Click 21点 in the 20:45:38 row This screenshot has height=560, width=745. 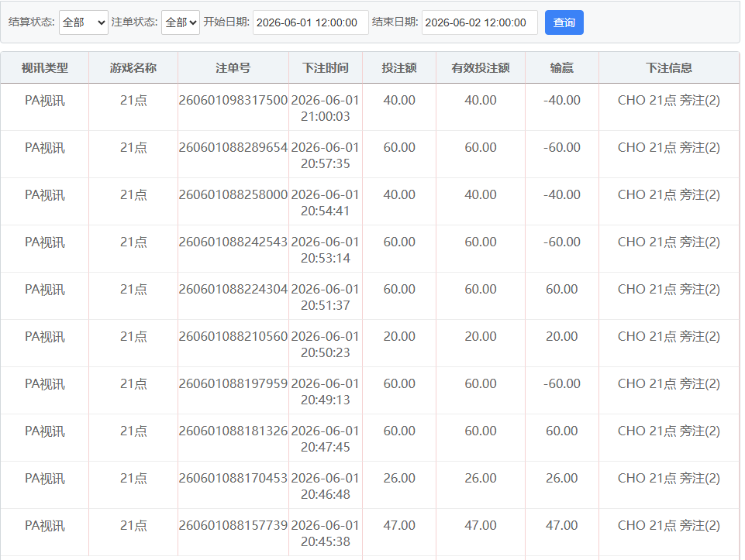(x=133, y=525)
